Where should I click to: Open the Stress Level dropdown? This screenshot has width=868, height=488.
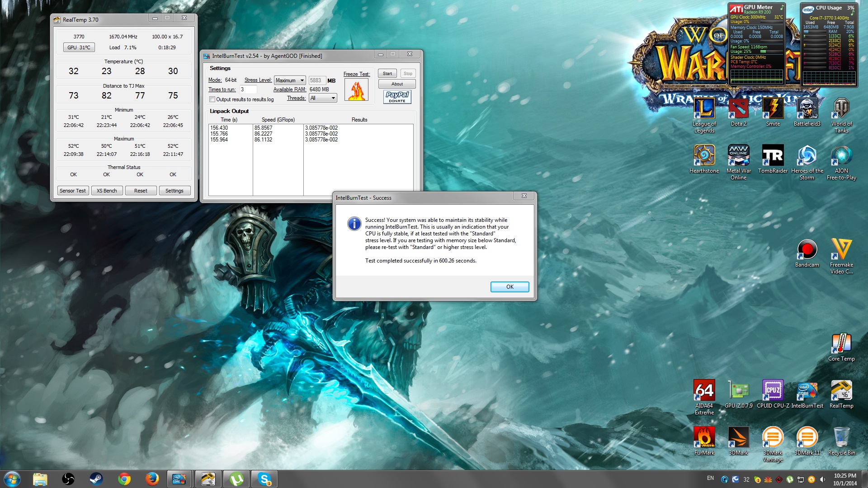tap(290, 80)
